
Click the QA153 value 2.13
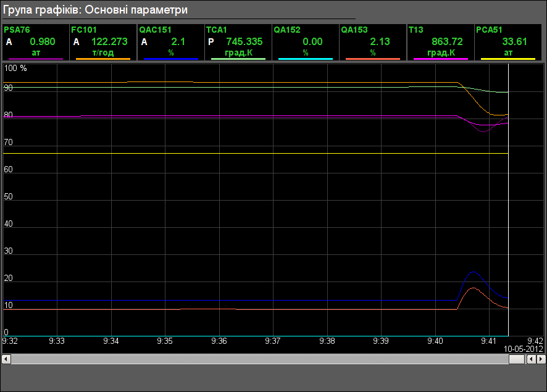pyautogui.click(x=380, y=42)
